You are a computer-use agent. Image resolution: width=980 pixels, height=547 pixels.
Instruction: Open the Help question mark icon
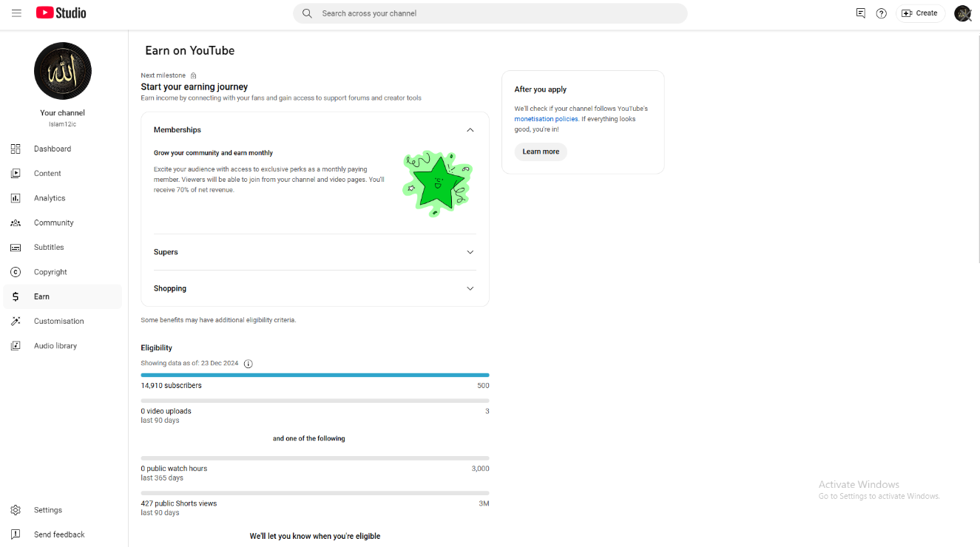coord(881,13)
